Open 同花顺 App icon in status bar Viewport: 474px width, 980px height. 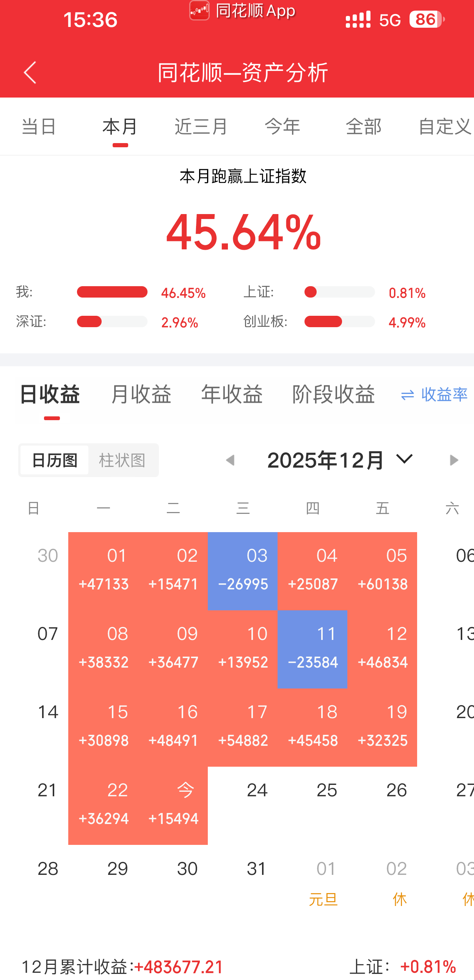199,10
